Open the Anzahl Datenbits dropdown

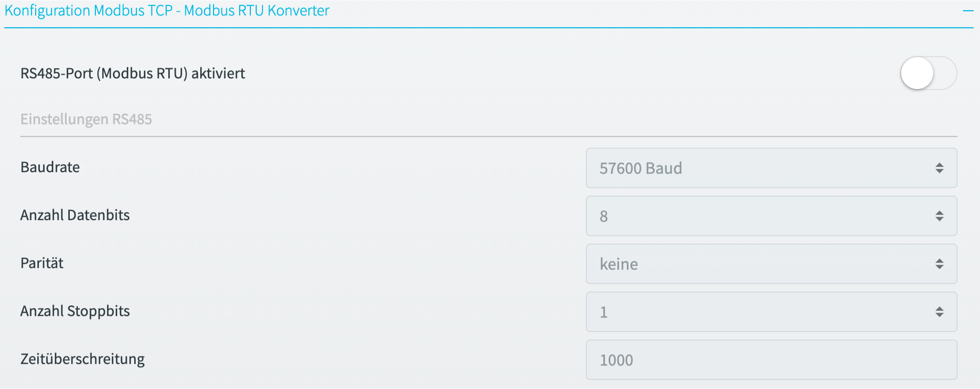pyautogui.click(x=771, y=216)
